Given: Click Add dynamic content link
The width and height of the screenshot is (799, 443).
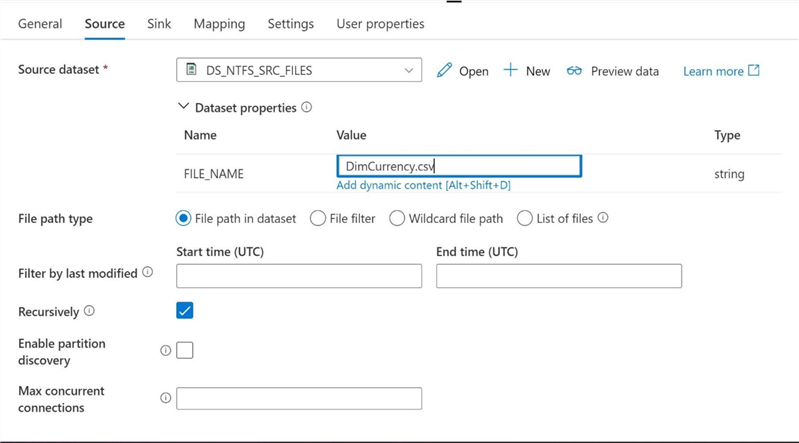Looking at the screenshot, I should (x=423, y=185).
